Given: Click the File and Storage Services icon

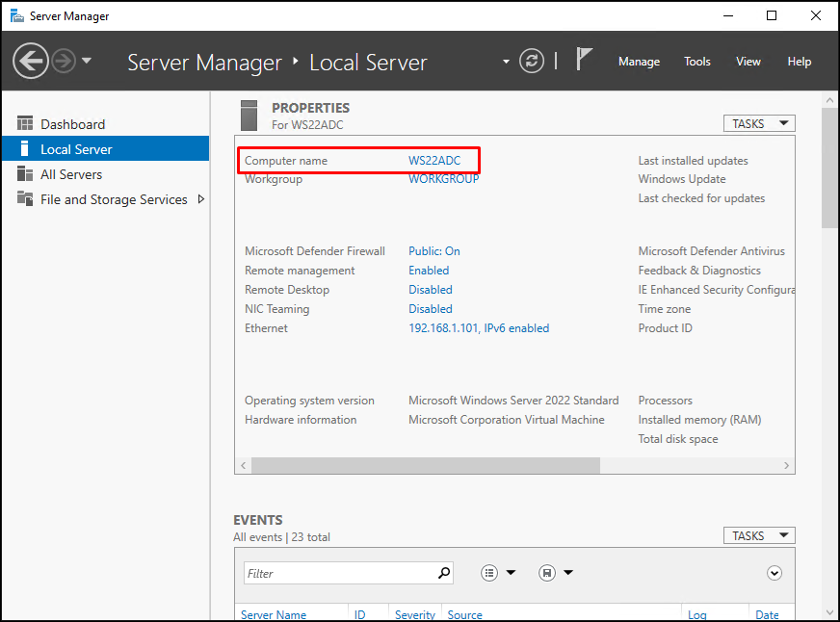Looking at the screenshot, I should pos(25,198).
